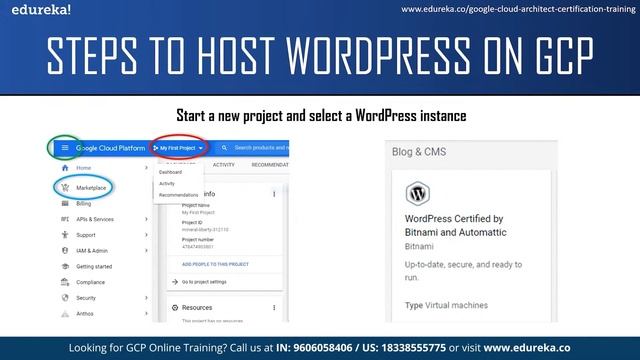
Task: Click the arrow icon before Go to project settings
Action: [x=175, y=282]
